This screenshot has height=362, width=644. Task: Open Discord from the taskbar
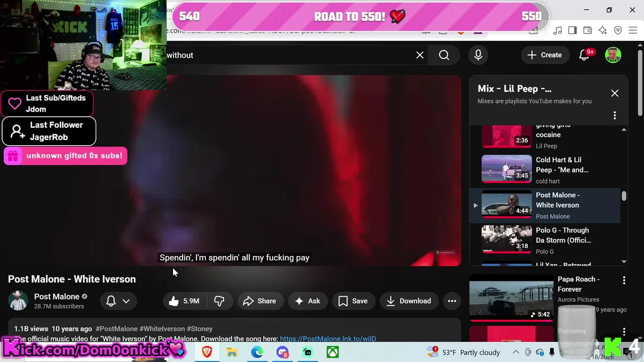(x=283, y=352)
